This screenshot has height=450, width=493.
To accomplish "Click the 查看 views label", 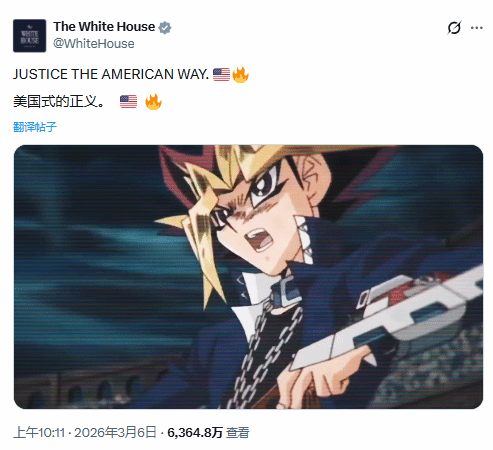I will 238,433.
